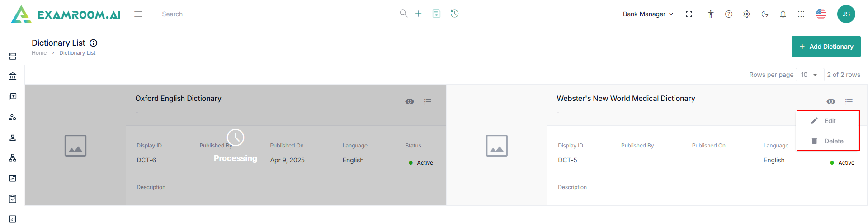Click the save disk icon in top bar
The width and height of the screenshot is (868, 223).
[x=436, y=14]
